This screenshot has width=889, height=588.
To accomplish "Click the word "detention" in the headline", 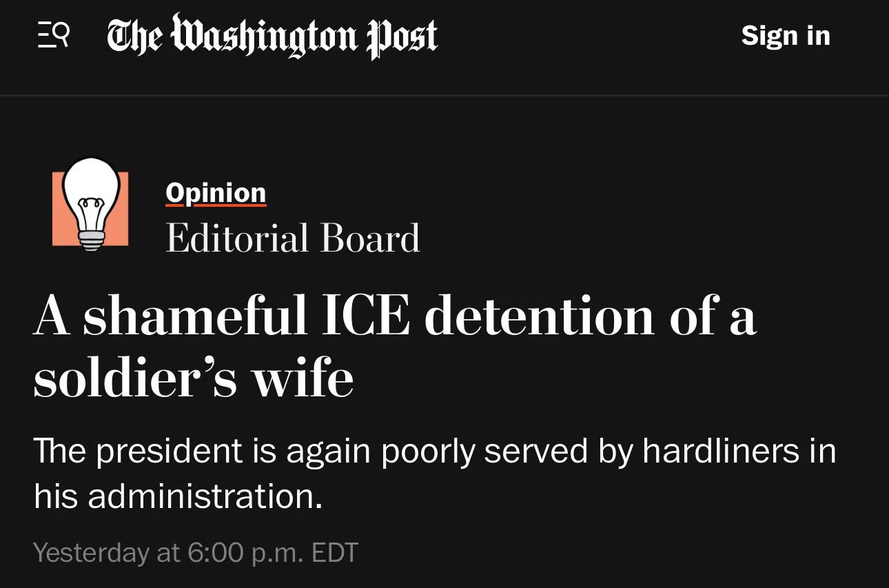I will point(539,317).
